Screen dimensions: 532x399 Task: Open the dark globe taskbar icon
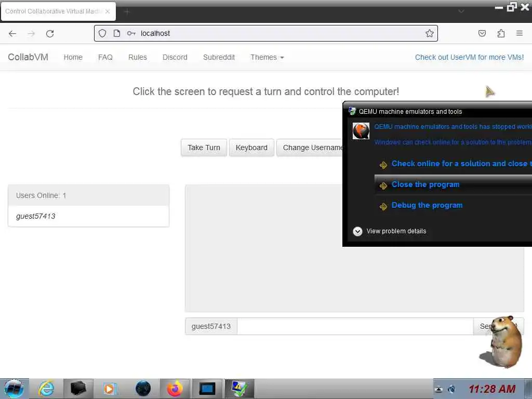(x=143, y=389)
